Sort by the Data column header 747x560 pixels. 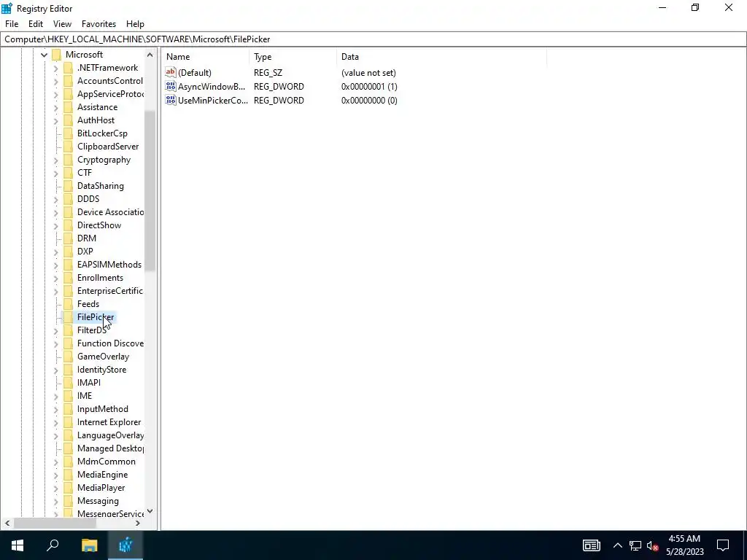441,57
